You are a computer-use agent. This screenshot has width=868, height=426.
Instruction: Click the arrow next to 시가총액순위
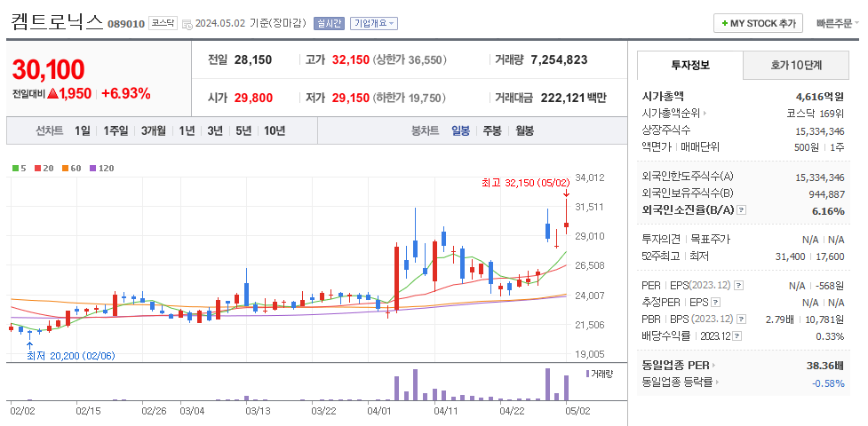(x=705, y=114)
